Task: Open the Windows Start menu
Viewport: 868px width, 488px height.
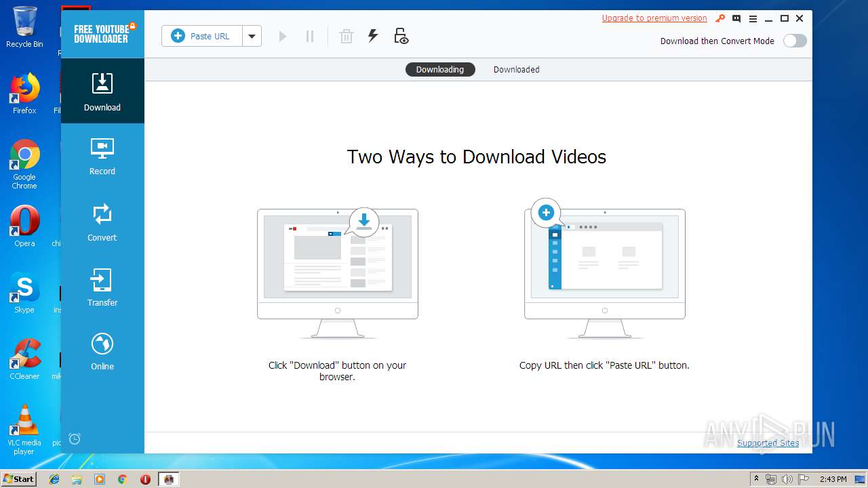Action: coord(19,479)
